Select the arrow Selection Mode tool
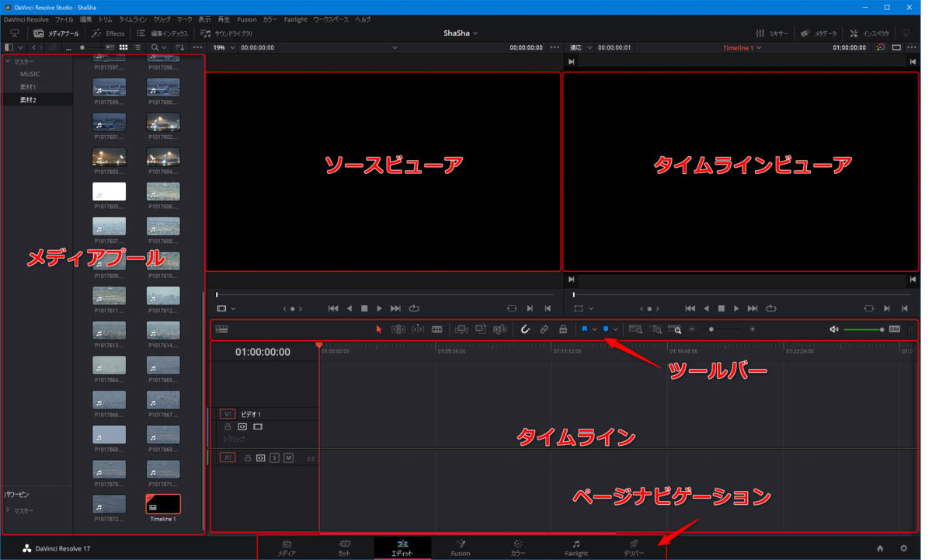This screenshot has width=932, height=560. coord(379,330)
